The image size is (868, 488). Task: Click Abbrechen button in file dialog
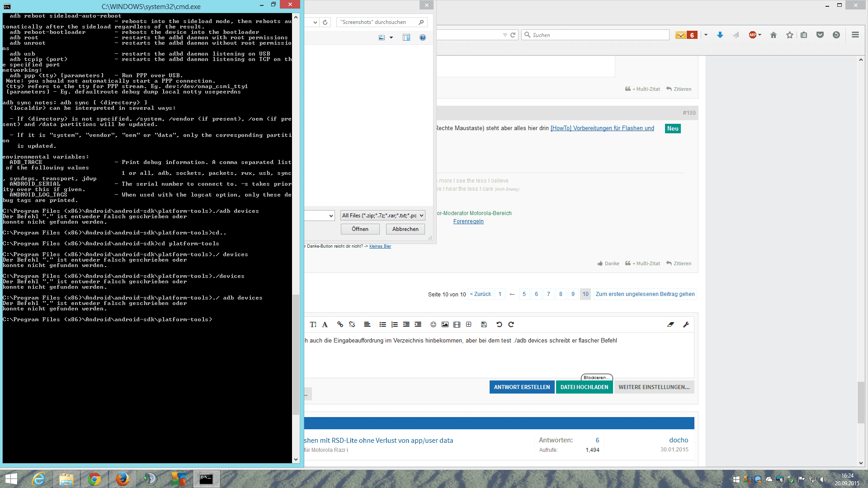point(406,229)
